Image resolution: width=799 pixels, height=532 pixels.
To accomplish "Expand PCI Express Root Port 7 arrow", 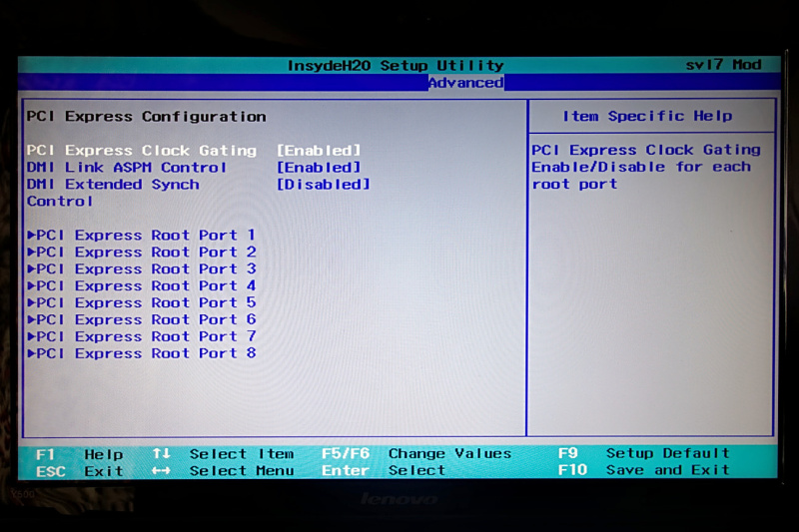I will [31, 336].
